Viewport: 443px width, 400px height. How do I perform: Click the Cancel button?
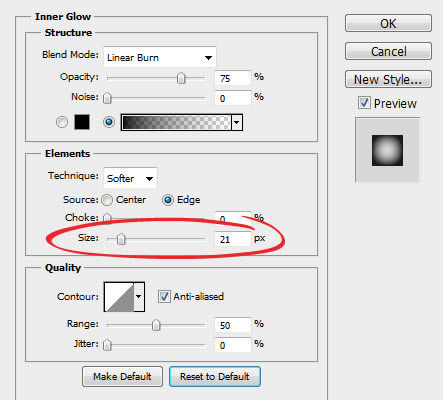coord(388,51)
